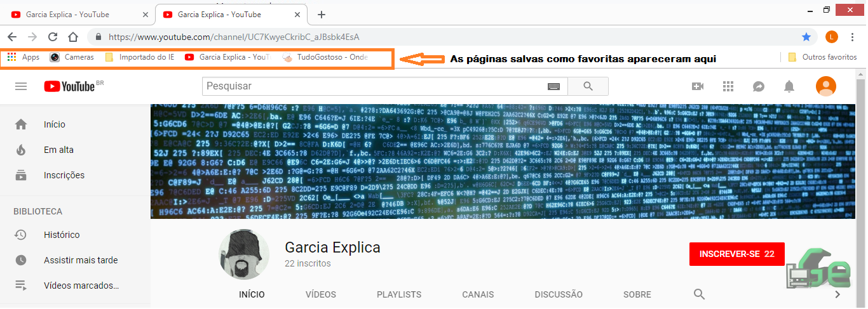Click the browser forward arrow
Image resolution: width=868 pixels, height=309 pixels.
click(32, 37)
